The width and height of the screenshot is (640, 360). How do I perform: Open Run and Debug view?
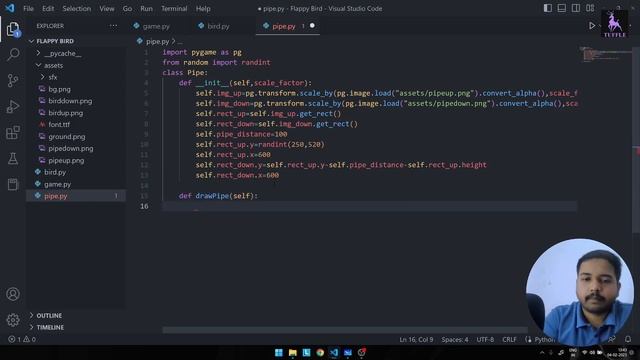click(x=13, y=107)
